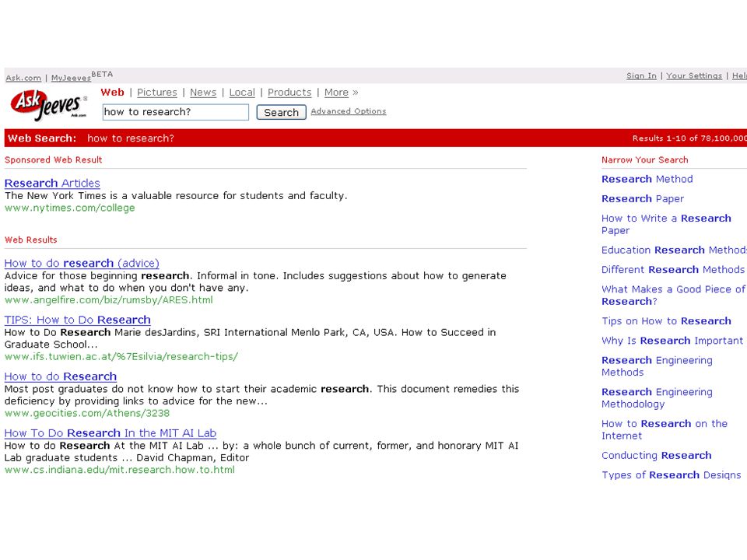This screenshot has height=560, width=747.
Task: Select Types of Research Designs suggestion
Action: tap(671, 475)
